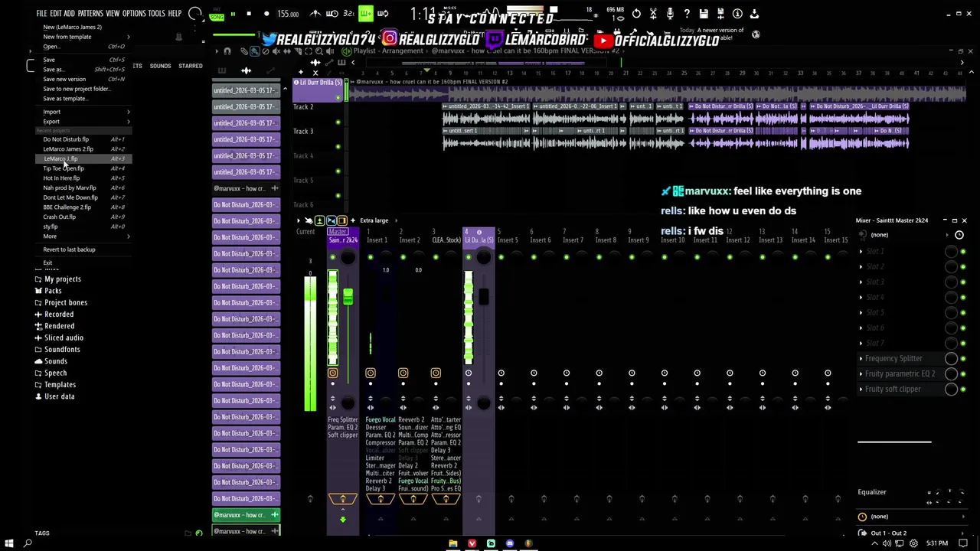Click the Windows Start button
Viewport: 980px width, 551px height.
[x=9, y=543]
